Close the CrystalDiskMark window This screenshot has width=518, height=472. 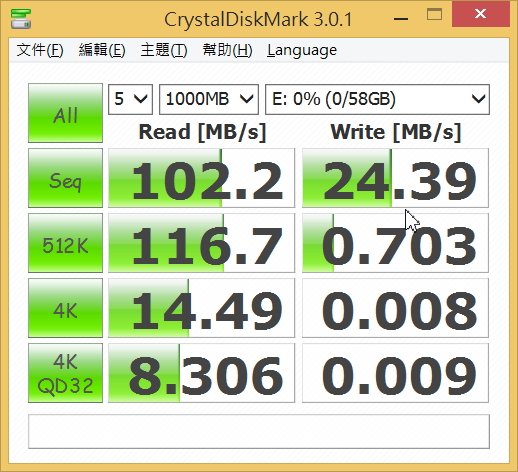click(481, 15)
